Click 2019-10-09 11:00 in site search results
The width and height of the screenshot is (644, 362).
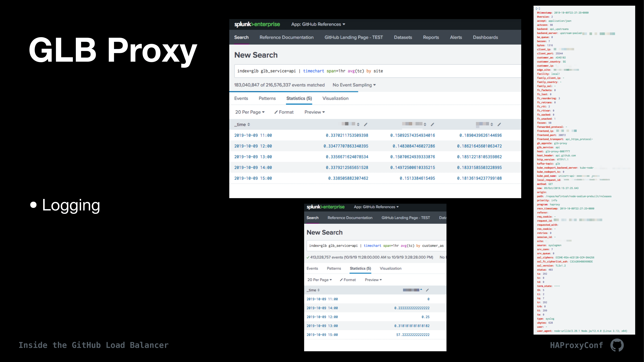pos(253,135)
